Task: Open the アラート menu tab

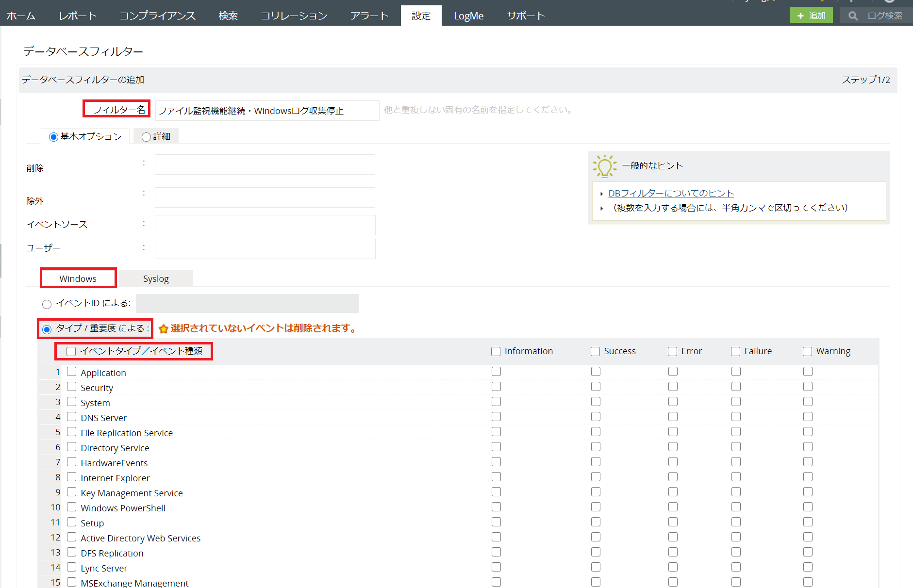Action: pos(369,16)
